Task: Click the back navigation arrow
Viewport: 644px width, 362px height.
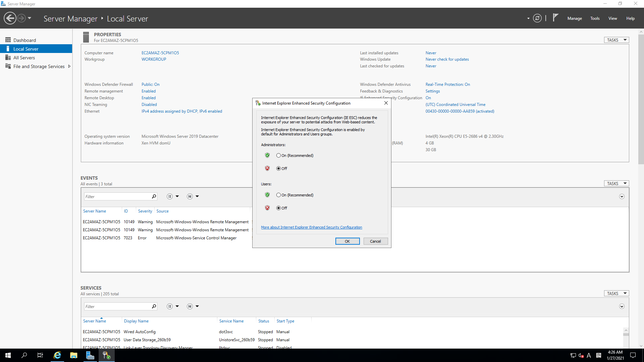Action: coord(10,18)
